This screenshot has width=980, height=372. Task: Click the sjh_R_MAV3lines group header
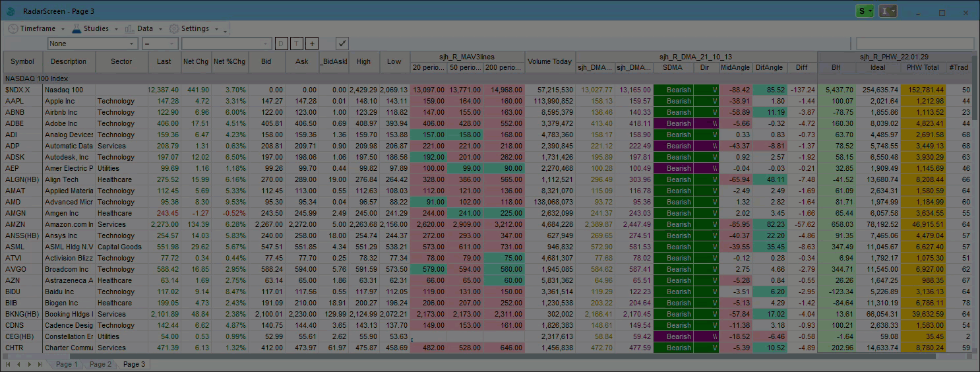point(467,57)
